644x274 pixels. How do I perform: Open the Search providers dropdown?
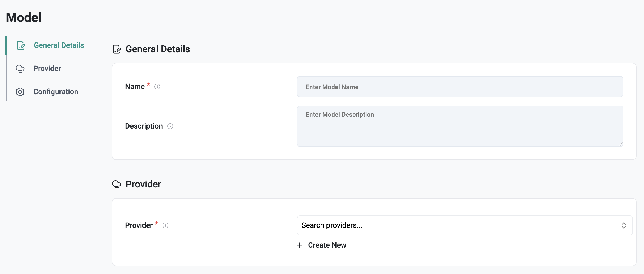click(x=460, y=225)
